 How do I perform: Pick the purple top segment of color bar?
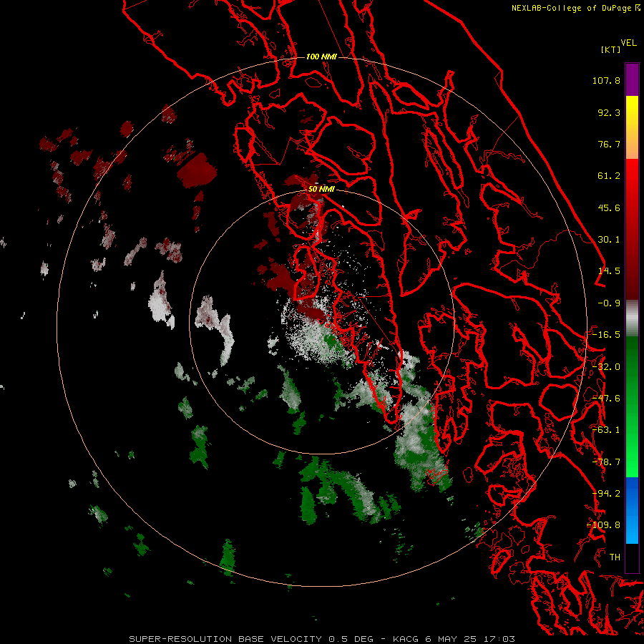click(632, 79)
